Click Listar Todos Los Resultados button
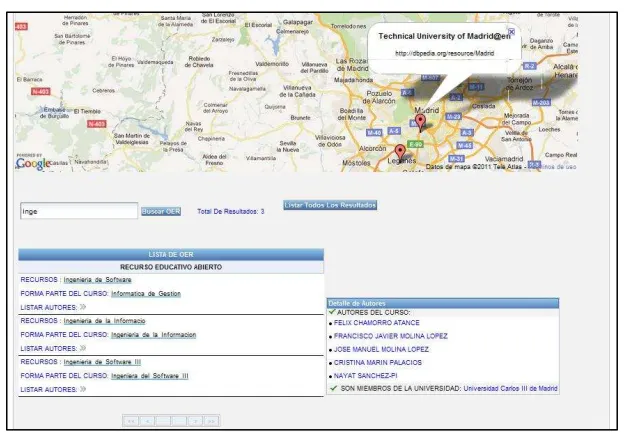The width and height of the screenshot is (630, 444). (330, 205)
